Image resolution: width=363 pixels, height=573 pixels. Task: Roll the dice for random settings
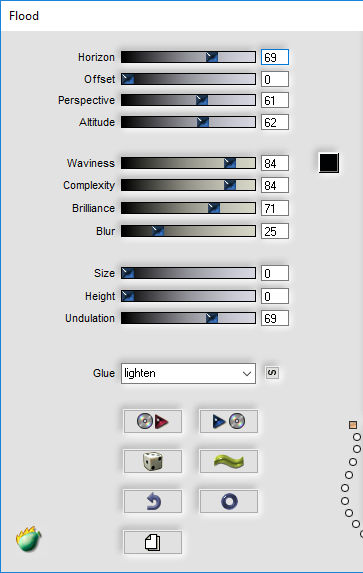[153, 461]
